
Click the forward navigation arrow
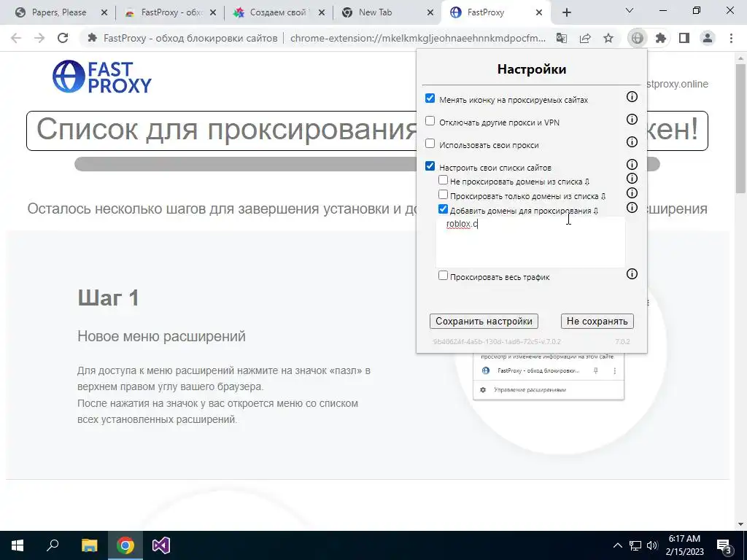click(x=39, y=38)
